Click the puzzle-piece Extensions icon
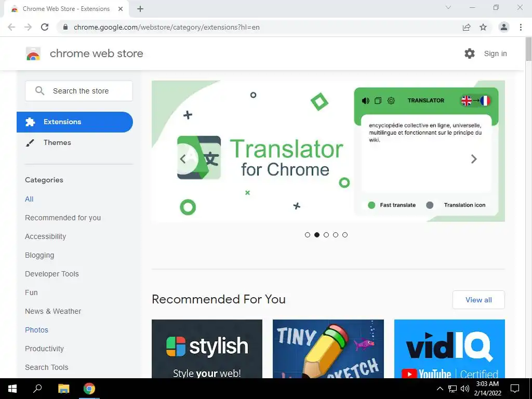The width and height of the screenshot is (532, 399). point(30,122)
